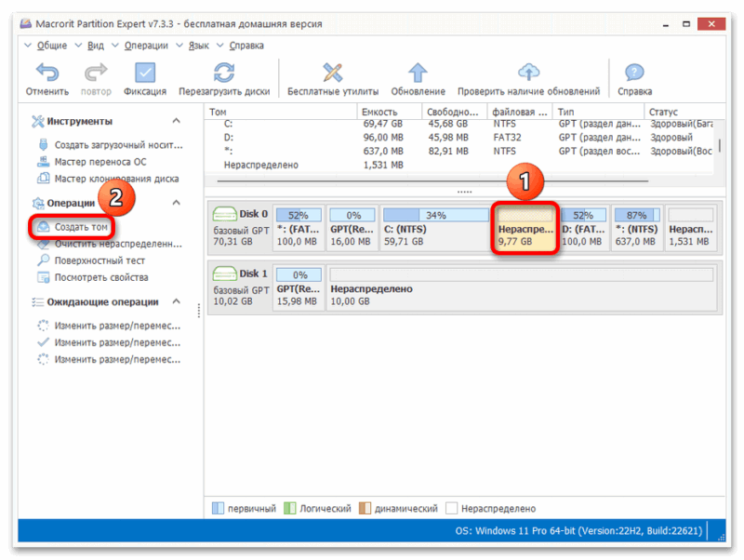Screen dimensions: 744x560
Task: Click Очистить нераспределенн... operation link
Action: (118, 244)
